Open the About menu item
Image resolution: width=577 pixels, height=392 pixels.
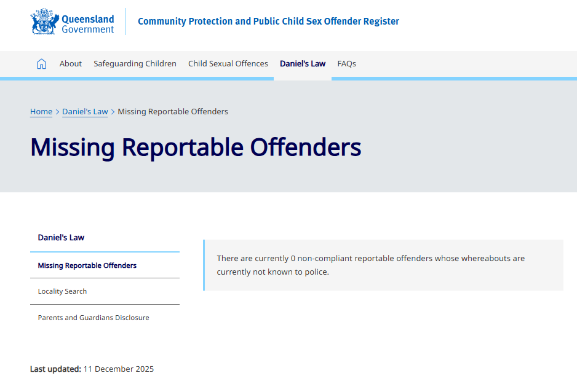[x=70, y=63]
